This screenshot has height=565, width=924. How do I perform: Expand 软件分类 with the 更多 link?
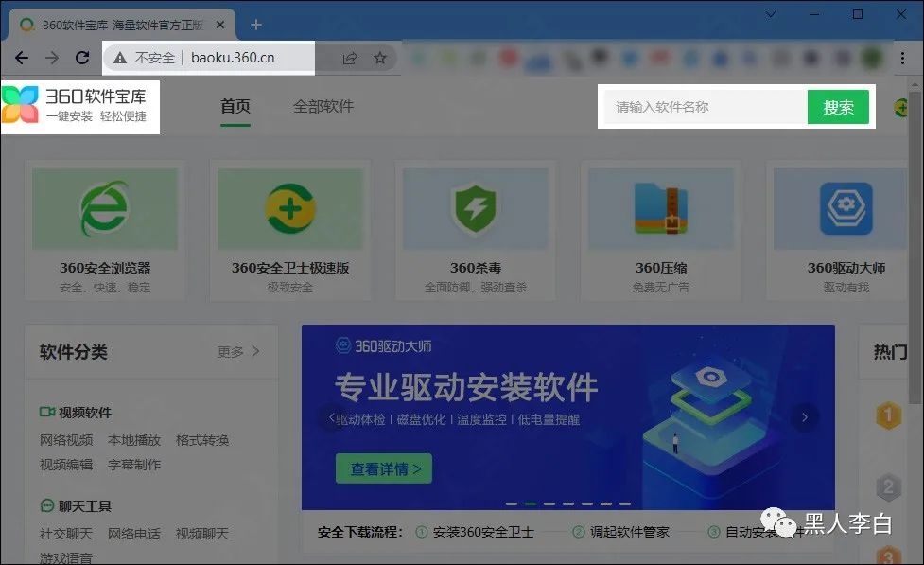coord(238,351)
